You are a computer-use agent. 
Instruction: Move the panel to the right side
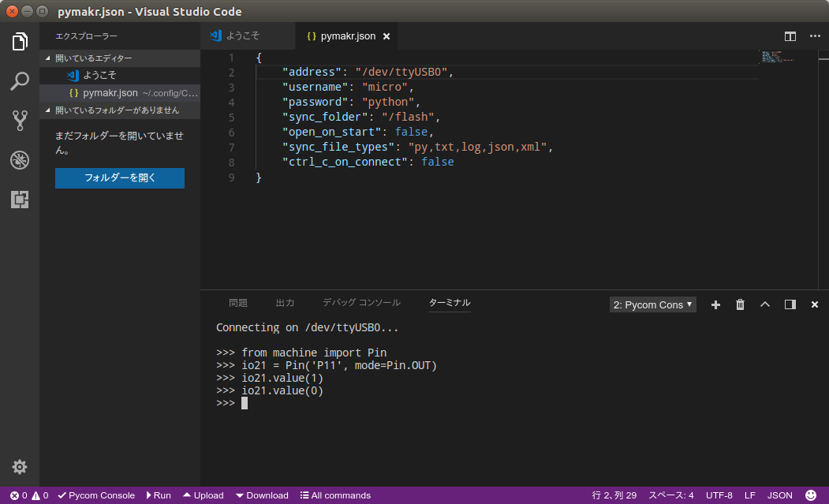pos(790,304)
